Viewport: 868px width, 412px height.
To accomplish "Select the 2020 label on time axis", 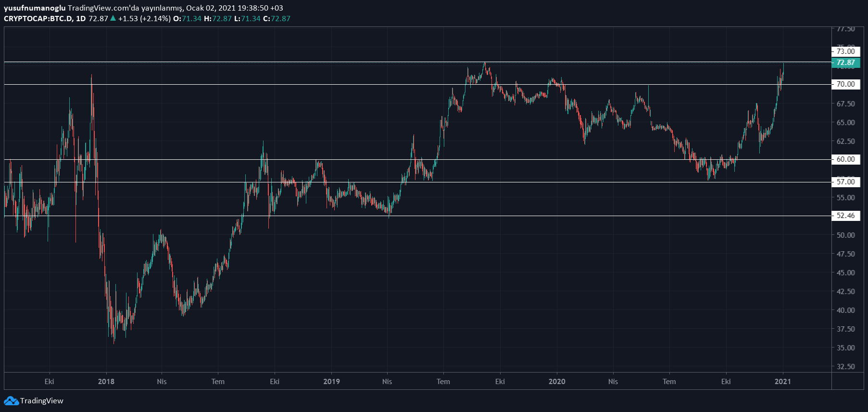I will pyautogui.click(x=557, y=382).
